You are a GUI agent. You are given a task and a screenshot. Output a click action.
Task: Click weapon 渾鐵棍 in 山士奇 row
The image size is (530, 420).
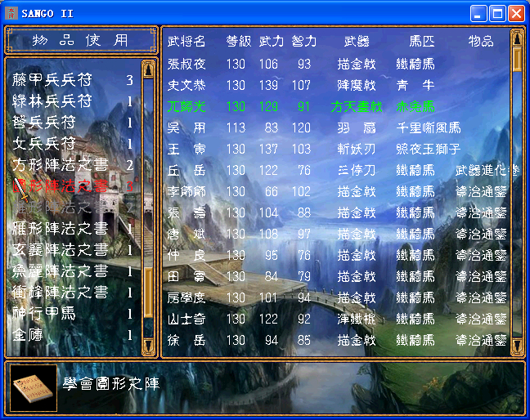click(357, 319)
